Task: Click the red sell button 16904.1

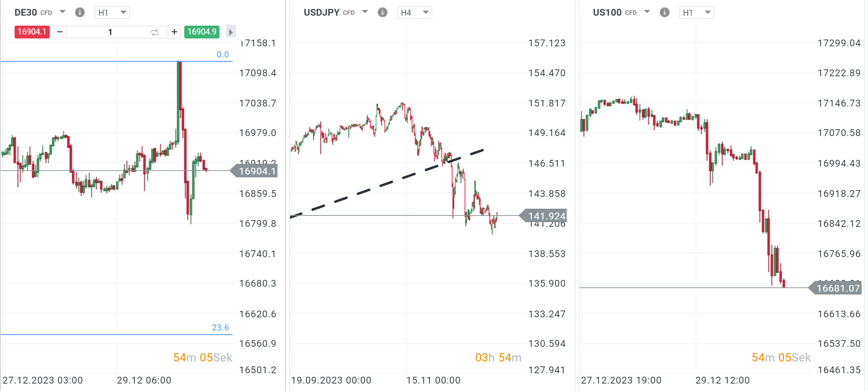Action: 32,32
